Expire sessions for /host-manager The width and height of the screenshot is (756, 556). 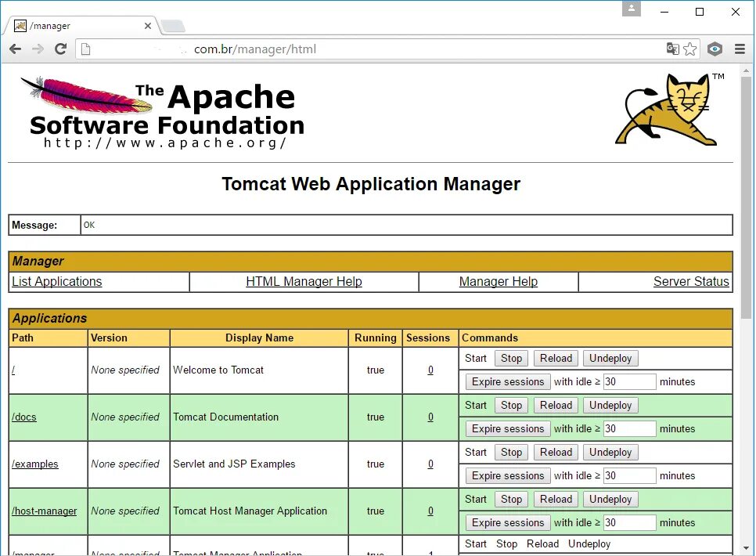tap(508, 522)
